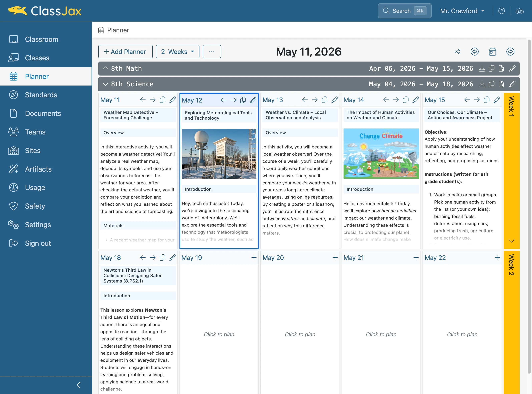532x394 pixels.
Task: Click Sign out in the sidebar
Action: 46,243
